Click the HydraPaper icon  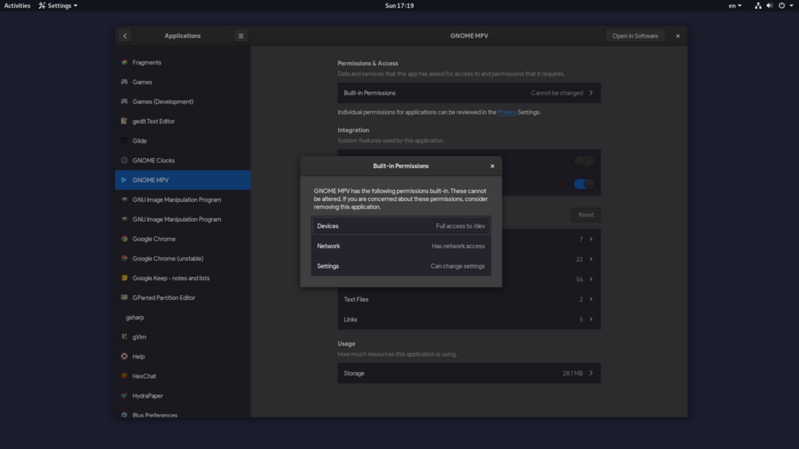(124, 395)
